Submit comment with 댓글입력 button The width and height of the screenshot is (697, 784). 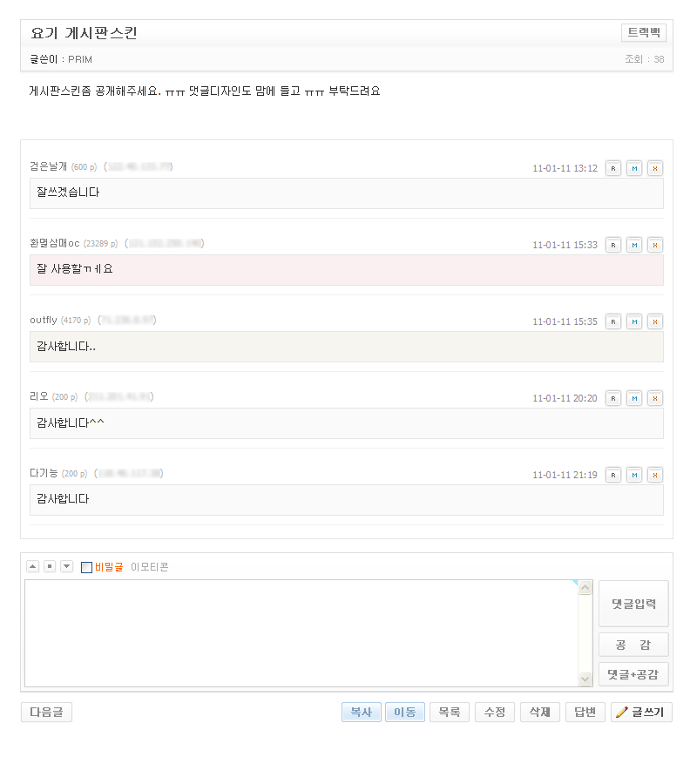tap(633, 604)
